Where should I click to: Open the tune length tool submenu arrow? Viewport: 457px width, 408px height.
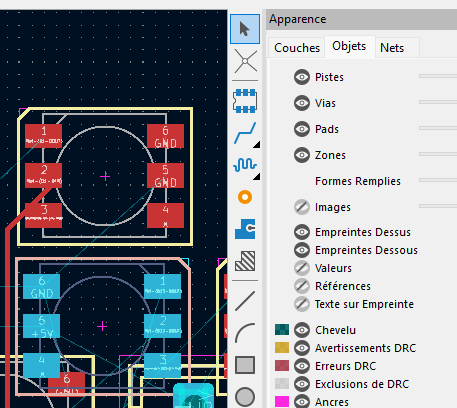pyautogui.click(x=256, y=177)
